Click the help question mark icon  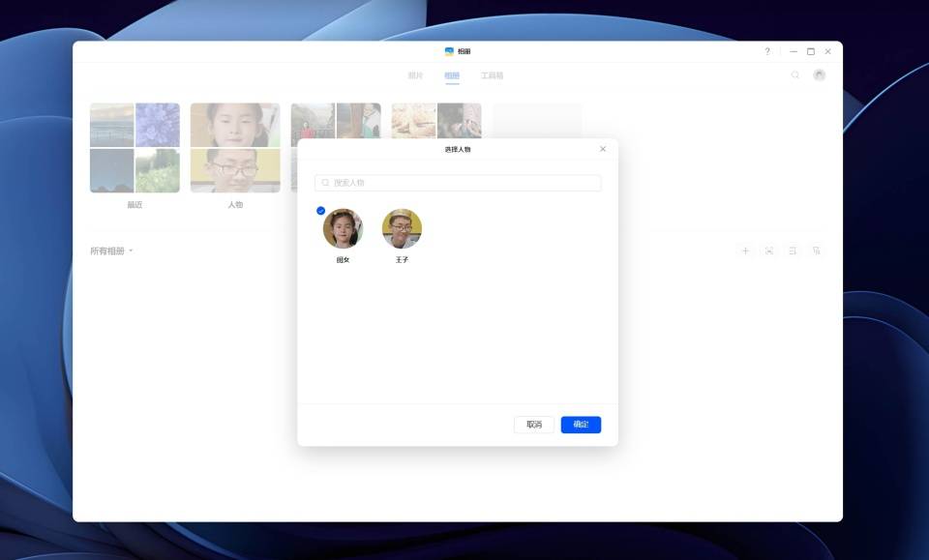pos(767,51)
